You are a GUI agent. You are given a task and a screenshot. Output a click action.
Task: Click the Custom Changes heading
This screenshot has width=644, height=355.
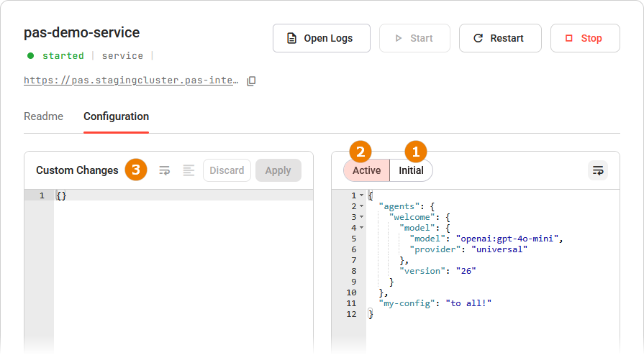[77, 170]
